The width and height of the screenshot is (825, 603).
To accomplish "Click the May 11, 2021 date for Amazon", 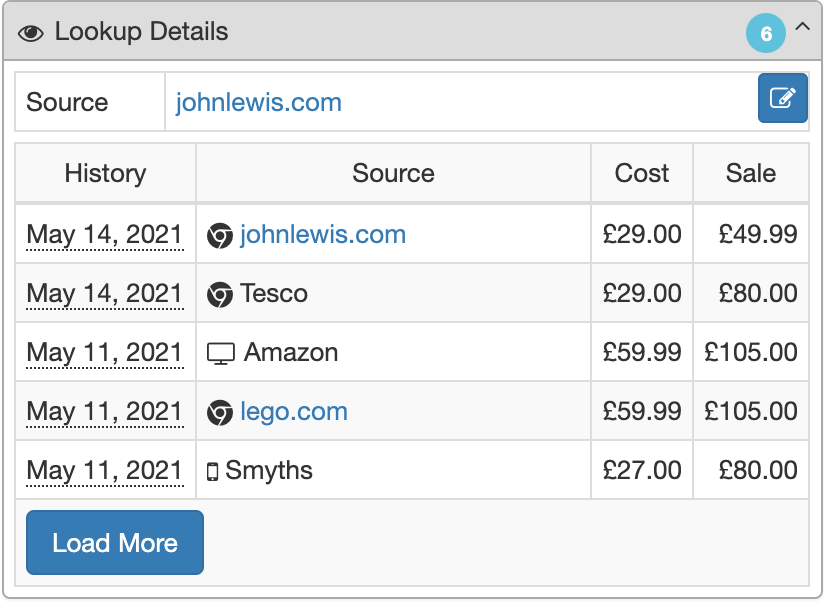I will [x=105, y=353].
